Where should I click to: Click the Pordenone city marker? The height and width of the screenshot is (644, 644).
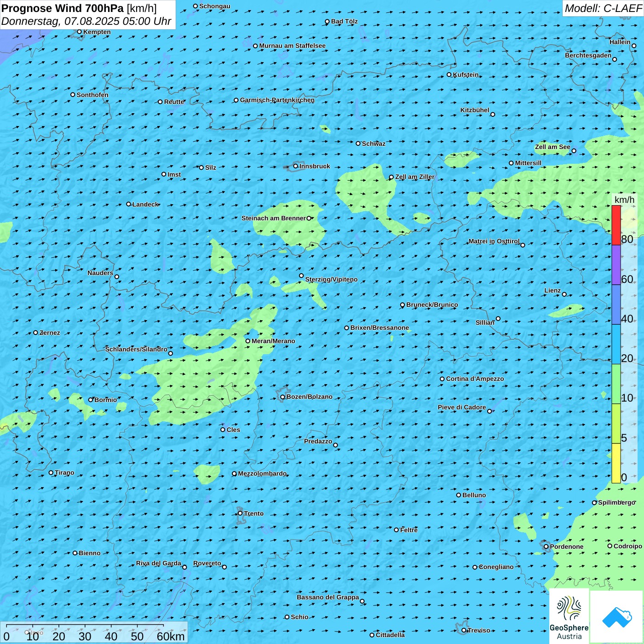546,546
